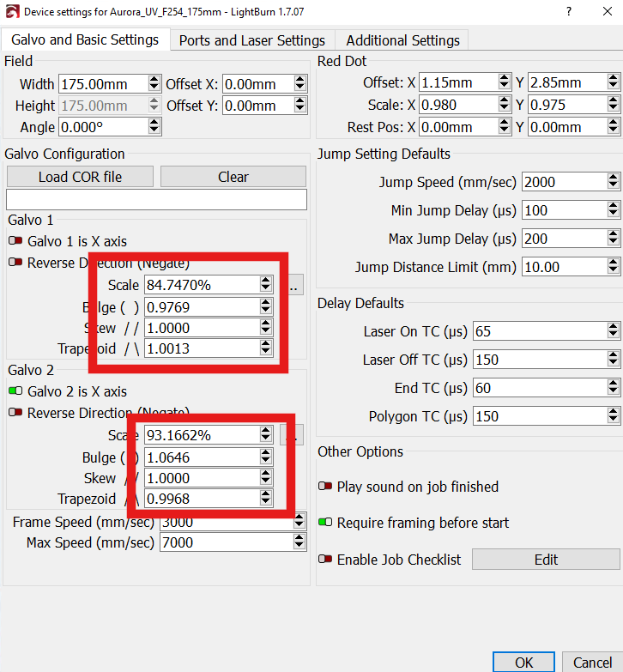Close the device settings window
The height and width of the screenshot is (672, 623).
tap(608, 11)
